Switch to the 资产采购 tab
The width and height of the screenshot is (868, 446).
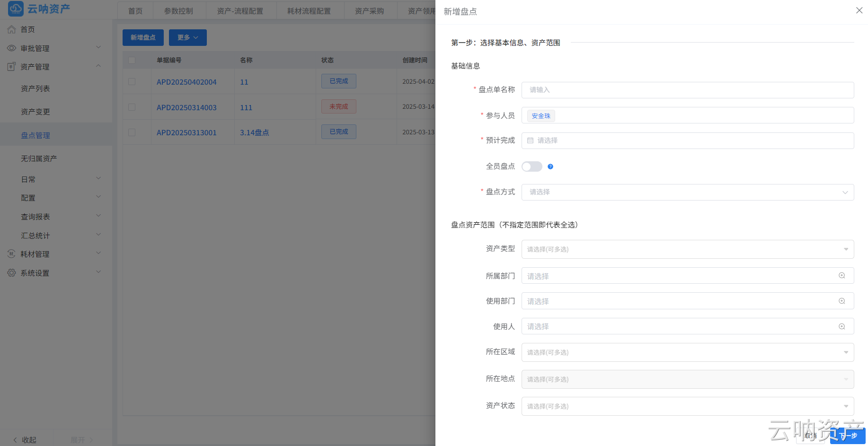(370, 10)
